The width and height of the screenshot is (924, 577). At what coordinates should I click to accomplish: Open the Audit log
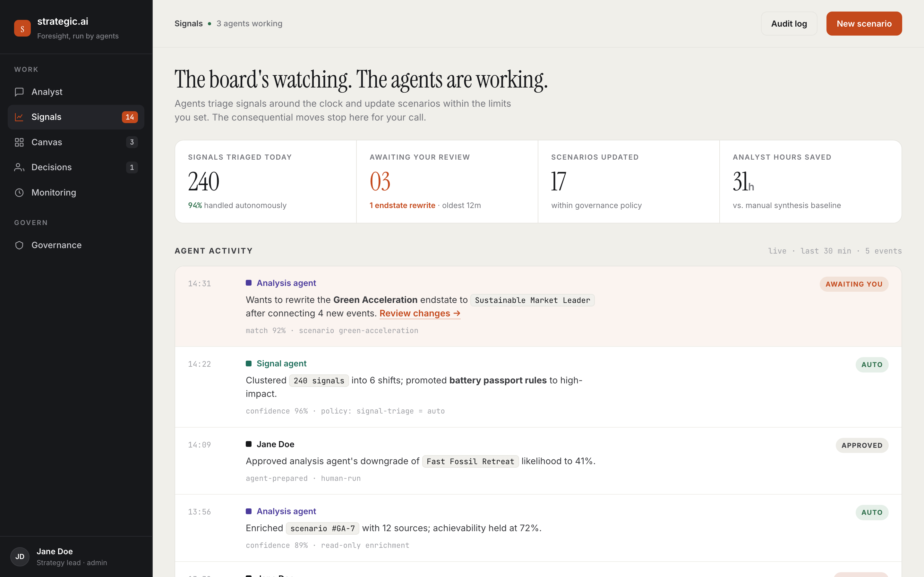pos(789,24)
